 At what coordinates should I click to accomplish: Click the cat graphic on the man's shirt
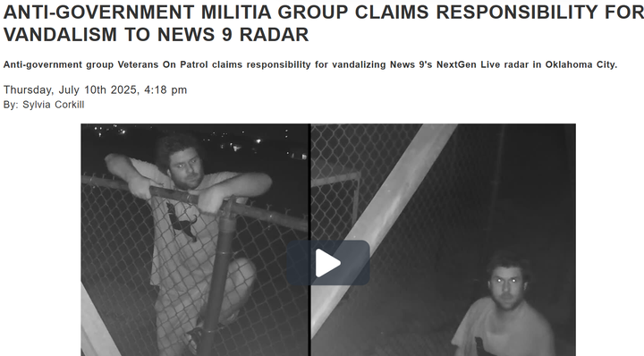point(181,222)
